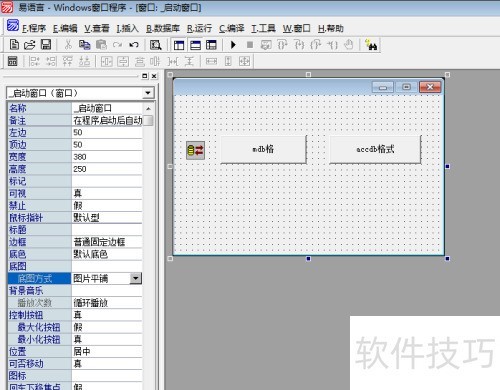Open the R.运行 menu
The width and height of the screenshot is (500, 390).
click(x=199, y=28)
